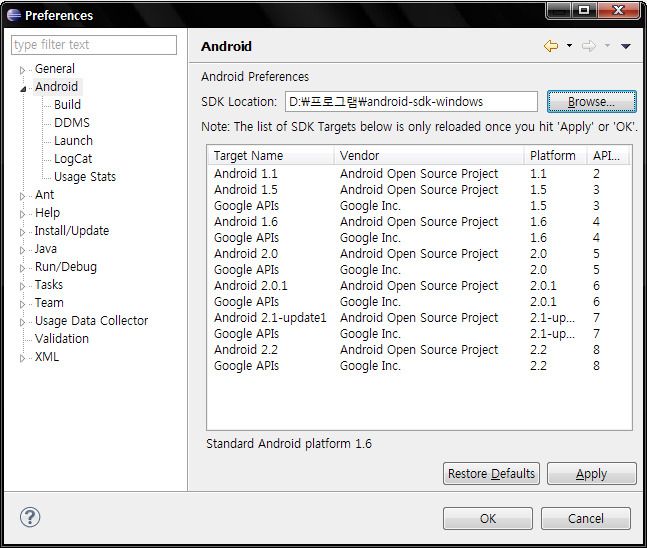Select Google APIs row with platform 2.0.1

(x=419, y=302)
